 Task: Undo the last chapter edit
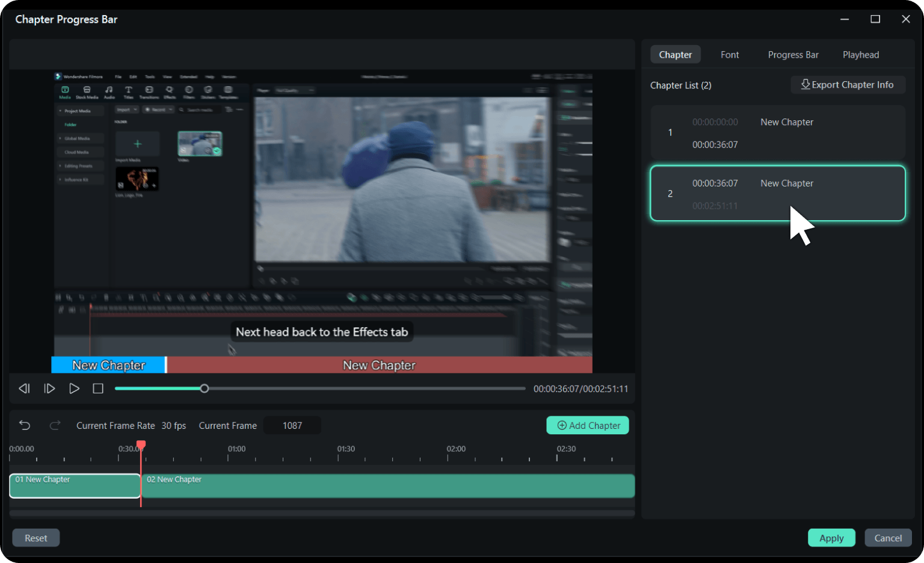(x=25, y=425)
